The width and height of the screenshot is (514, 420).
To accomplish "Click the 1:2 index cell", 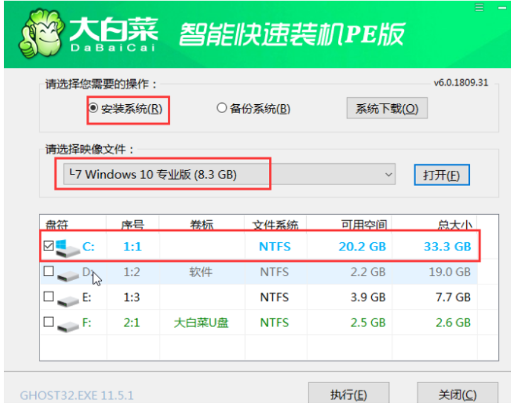I will (x=132, y=272).
